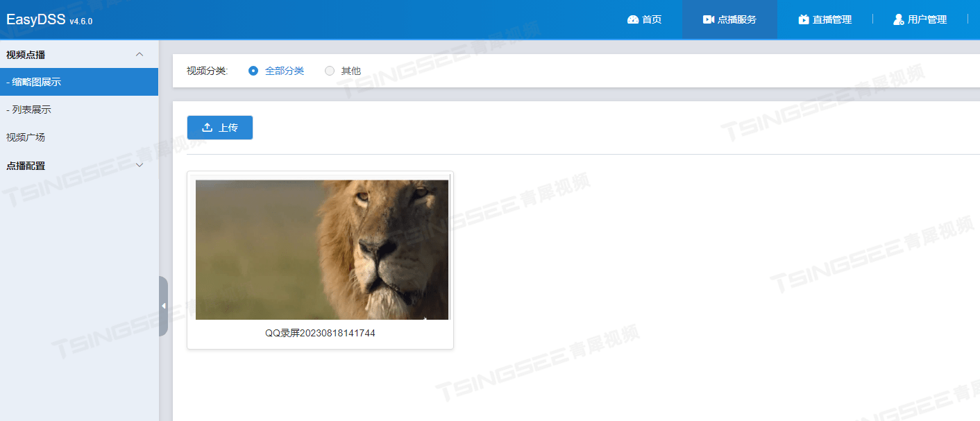The image size is (980, 421).
Task: Click the v4.6.0 version text
Action: click(x=81, y=22)
